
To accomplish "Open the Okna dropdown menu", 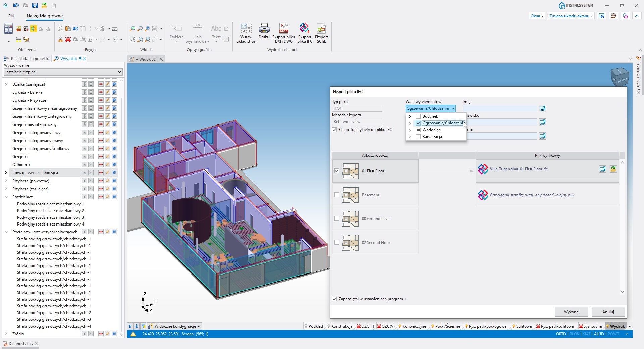I will point(537,16).
